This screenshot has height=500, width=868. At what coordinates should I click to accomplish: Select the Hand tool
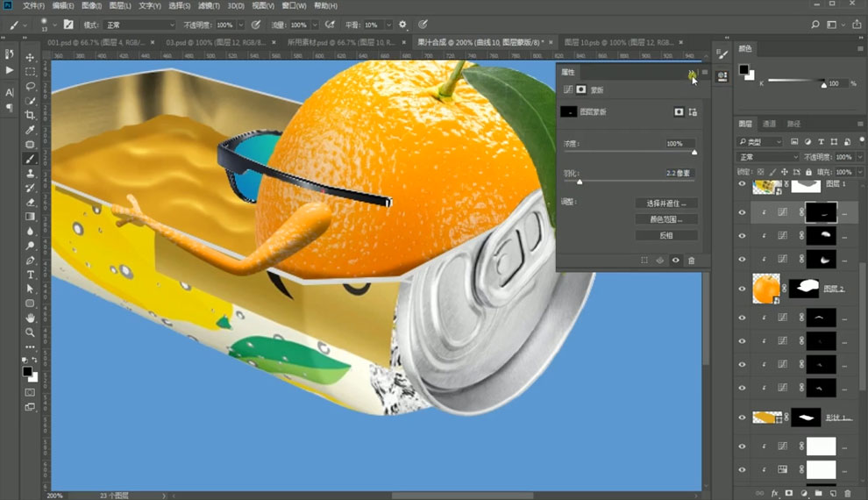(30, 318)
